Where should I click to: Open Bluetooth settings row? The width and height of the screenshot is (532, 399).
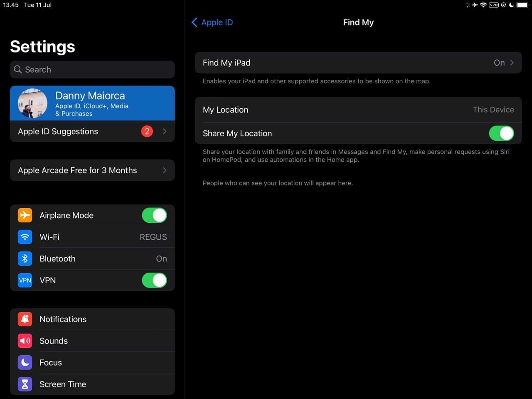(x=92, y=259)
